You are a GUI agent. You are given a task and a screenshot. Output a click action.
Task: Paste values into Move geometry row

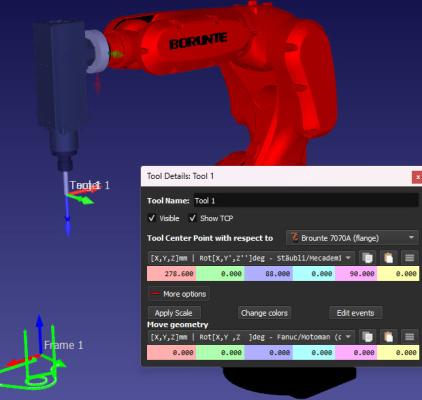coord(388,337)
